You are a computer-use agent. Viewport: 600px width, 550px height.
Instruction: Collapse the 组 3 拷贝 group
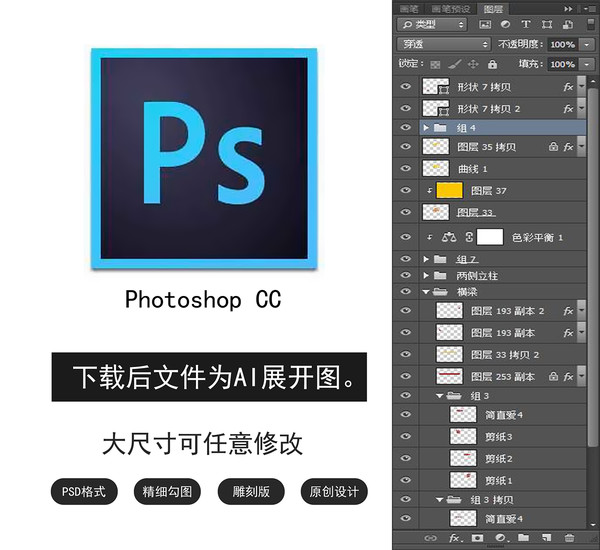(x=440, y=500)
